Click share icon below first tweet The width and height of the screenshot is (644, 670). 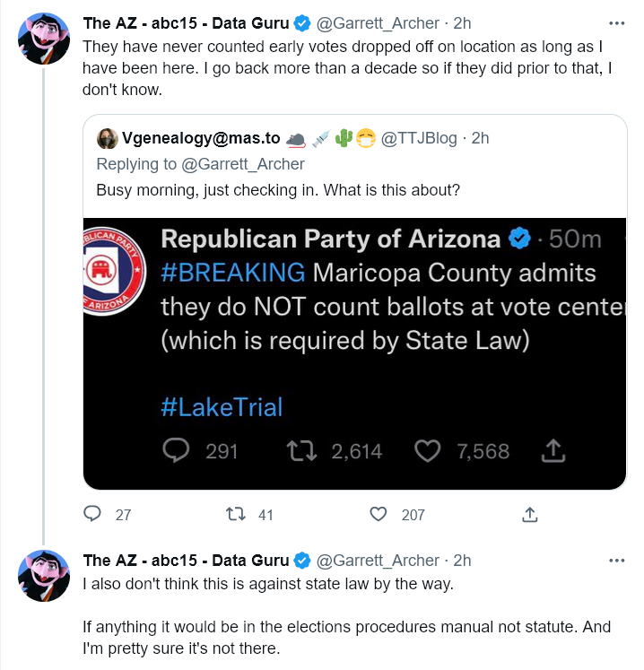point(529,515)
